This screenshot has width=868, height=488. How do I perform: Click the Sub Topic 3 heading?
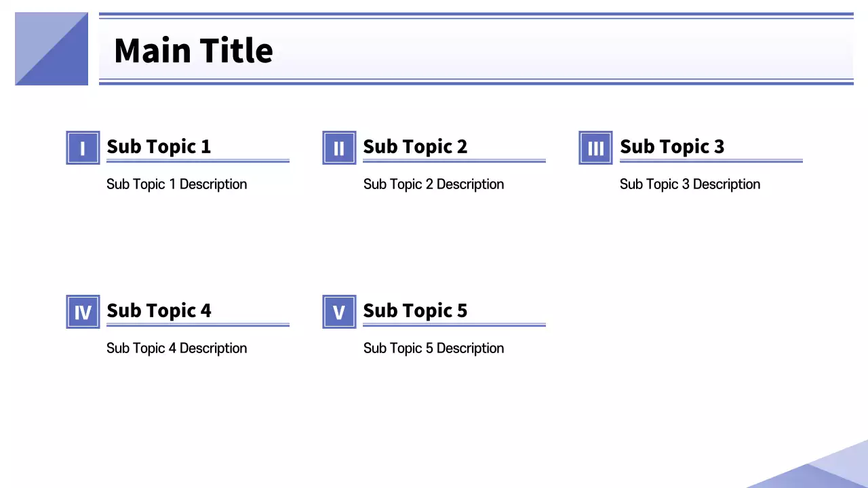coord(672,146)
